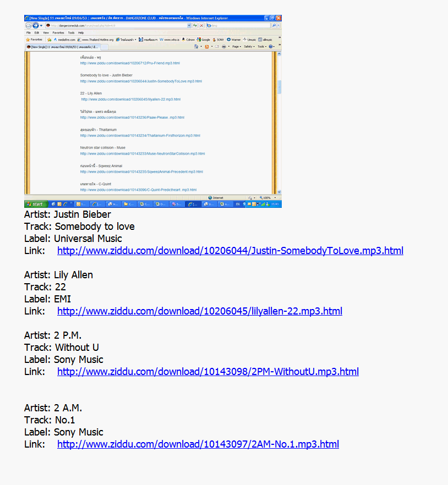Open the Paaw-Please.mp3.html link in browser
Screen dimensions: 448x485
tap(132, 118)
